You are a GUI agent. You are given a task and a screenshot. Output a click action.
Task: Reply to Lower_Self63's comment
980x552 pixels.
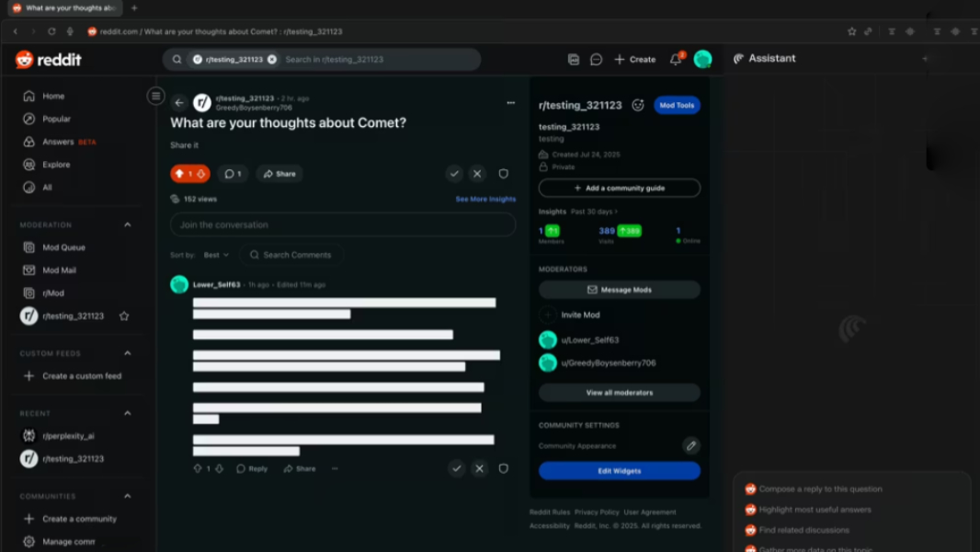pos(252,468)
